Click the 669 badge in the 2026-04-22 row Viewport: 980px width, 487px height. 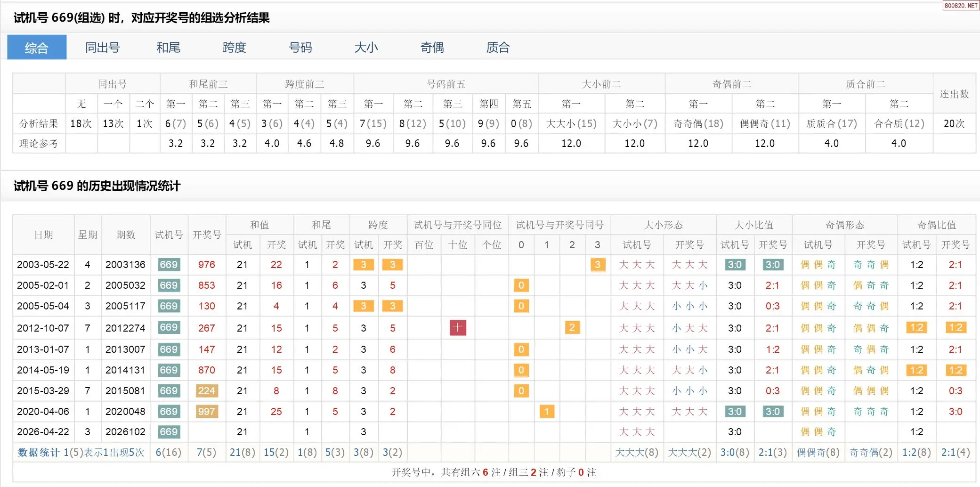click(169, 432)
